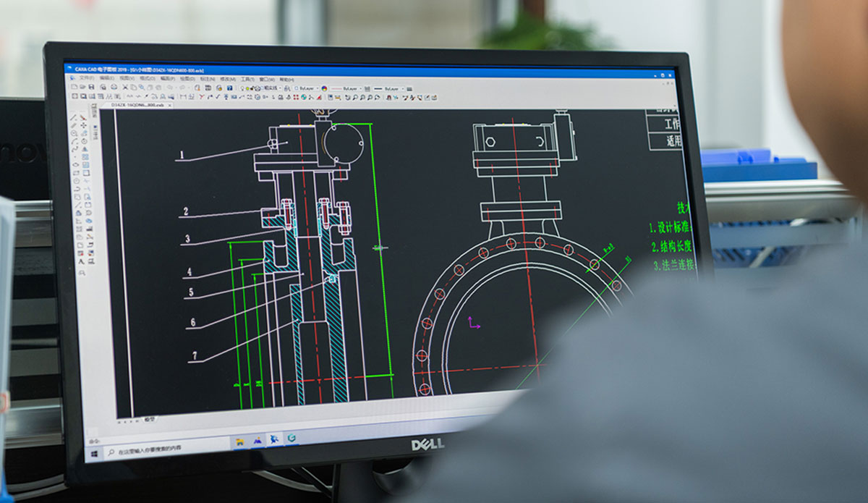This screenshot has width=868, height=503.
Task: Open the 文件(F) menu
Action: [85, 80]
